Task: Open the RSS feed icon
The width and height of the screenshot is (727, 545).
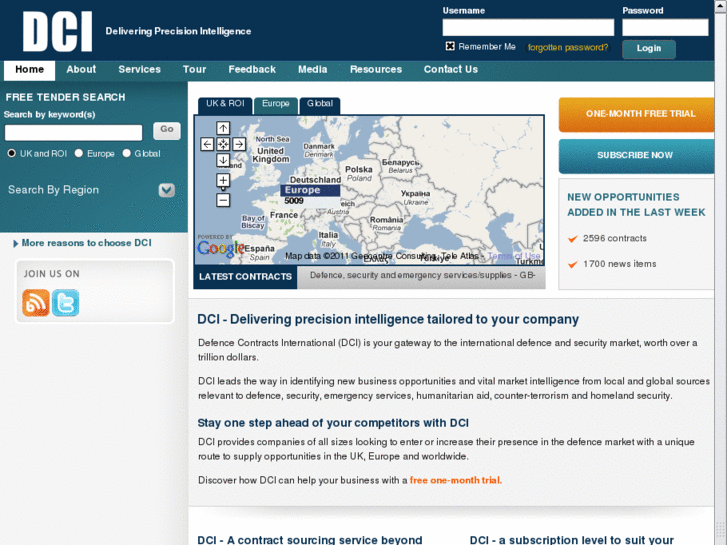Action: pyautogui.click(x=36, y=303)
